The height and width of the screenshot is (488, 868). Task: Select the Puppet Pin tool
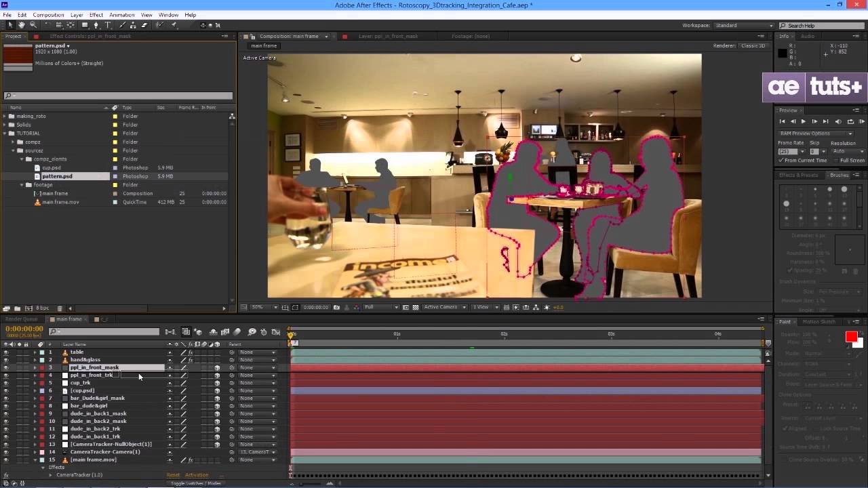tap(174, 25)
